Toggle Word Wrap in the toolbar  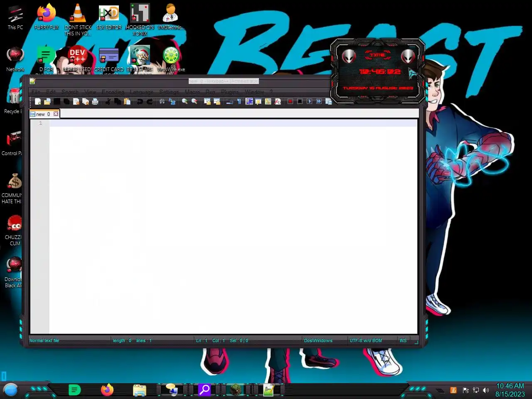point(230,101)
